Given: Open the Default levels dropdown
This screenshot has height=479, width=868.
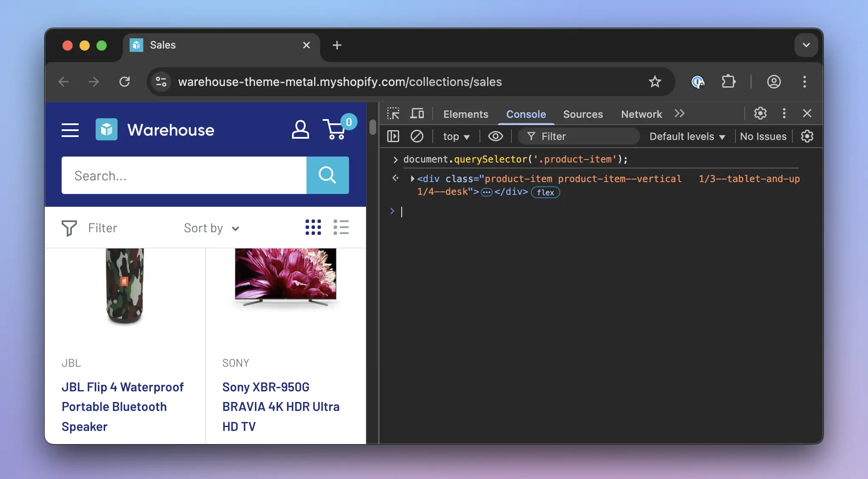Looking at the screenshot, I should (x=686, y=136).
